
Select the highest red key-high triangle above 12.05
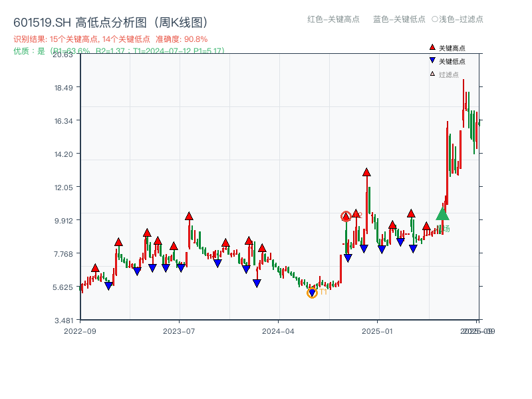[x=366, y=172]
